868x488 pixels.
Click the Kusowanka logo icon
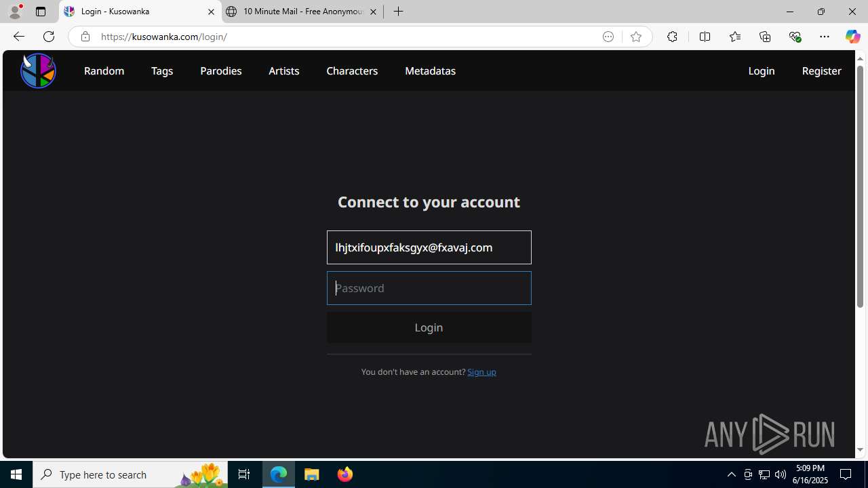[x=38, y=70]
